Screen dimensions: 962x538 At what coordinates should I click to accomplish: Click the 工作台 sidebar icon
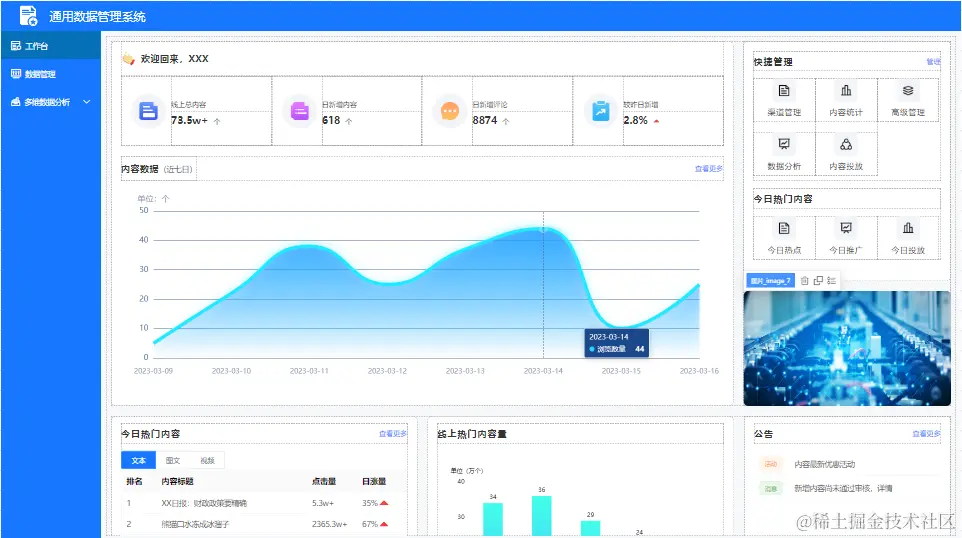pyautogui.click(x=16, y=46)
